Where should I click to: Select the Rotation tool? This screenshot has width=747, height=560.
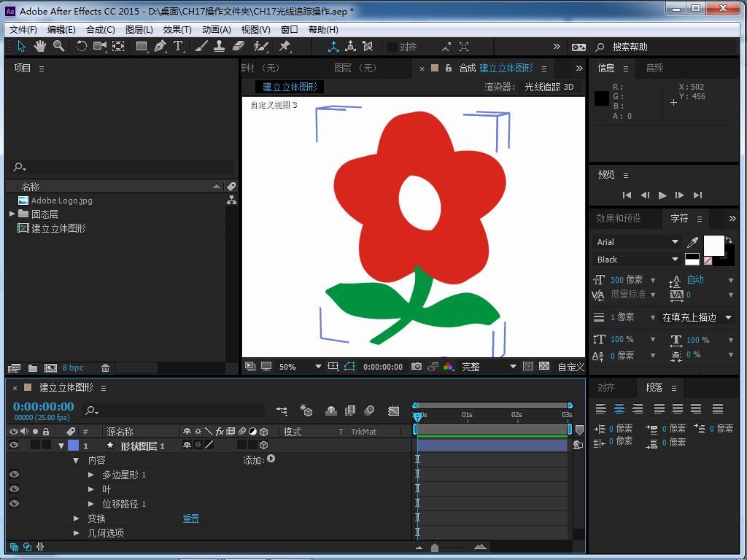tap(82, 46)
